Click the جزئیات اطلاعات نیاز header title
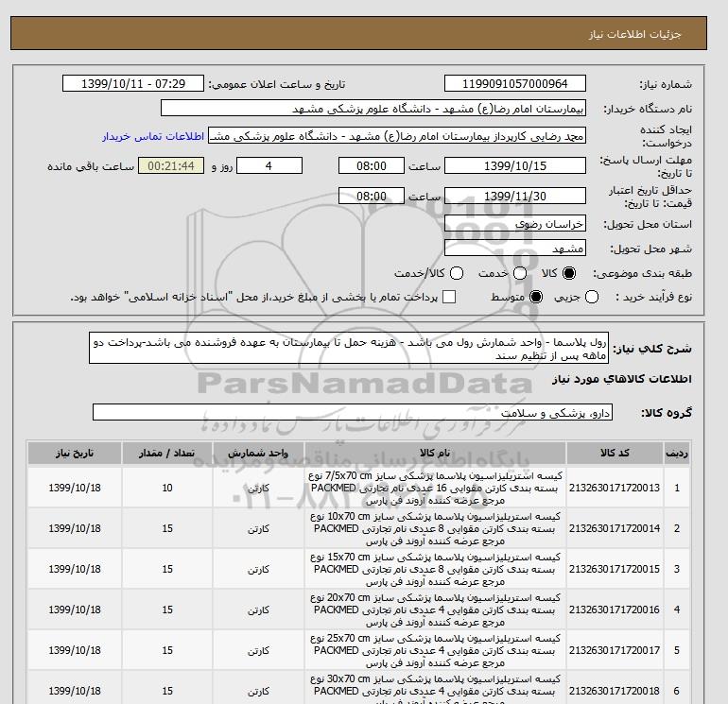The height and width of the screenshot is (704, 728). (x=634, y=34)
